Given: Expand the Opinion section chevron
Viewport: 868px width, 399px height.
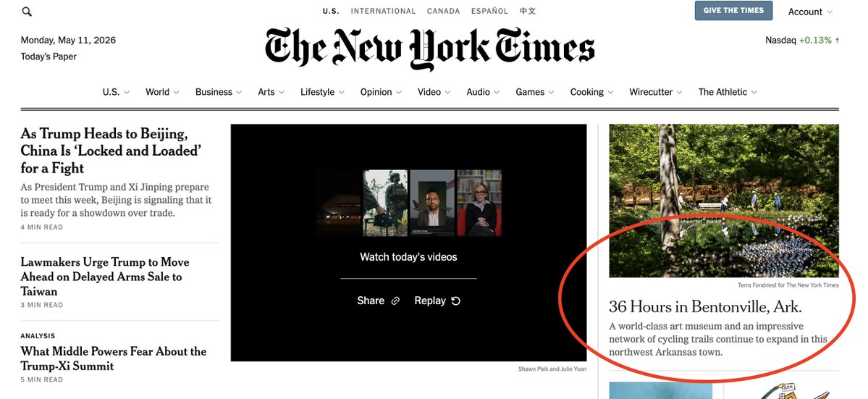Looking at the screenshot, I should click(x=399, y=93).
